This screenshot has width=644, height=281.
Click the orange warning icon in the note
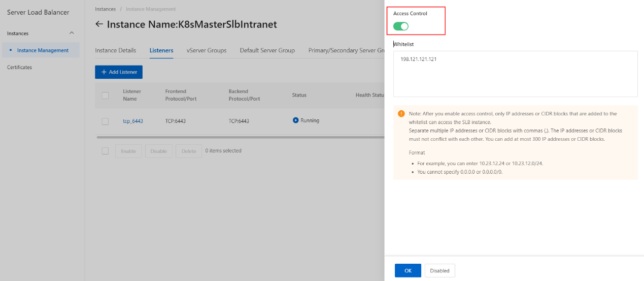[x=401, y=114]
